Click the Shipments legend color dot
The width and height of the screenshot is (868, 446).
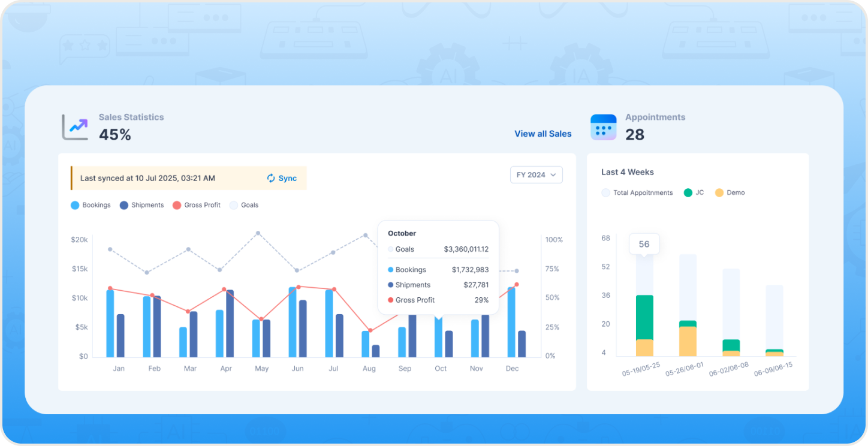tap(124, 205)
